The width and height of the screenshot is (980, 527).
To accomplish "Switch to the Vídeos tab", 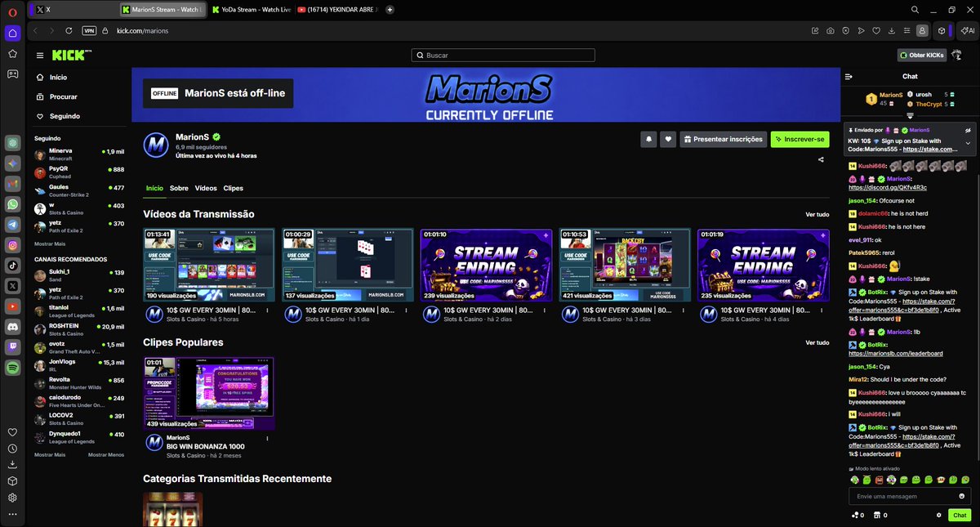I will click(206, 188).
